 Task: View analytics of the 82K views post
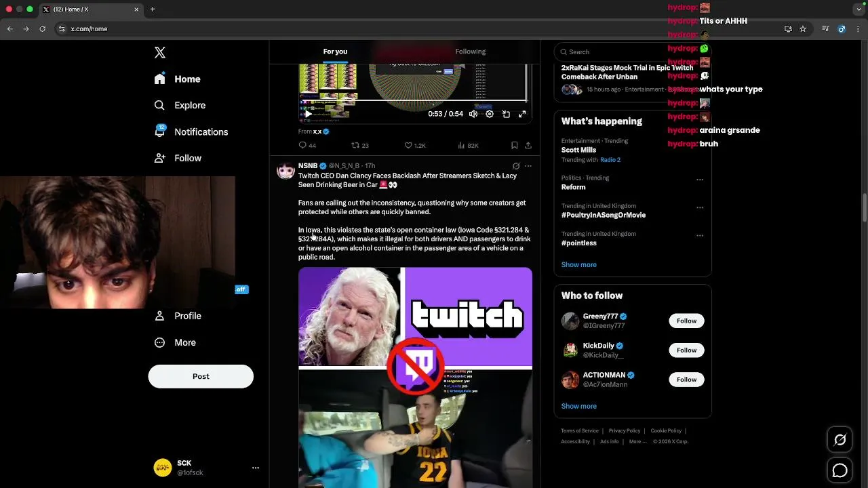coord(468,146)
